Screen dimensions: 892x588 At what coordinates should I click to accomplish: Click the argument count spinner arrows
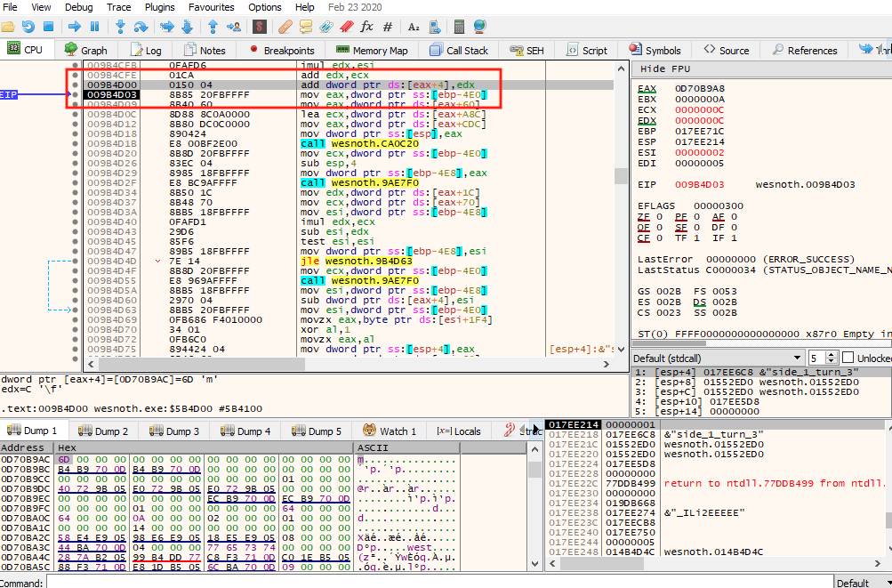click(832, 358)
